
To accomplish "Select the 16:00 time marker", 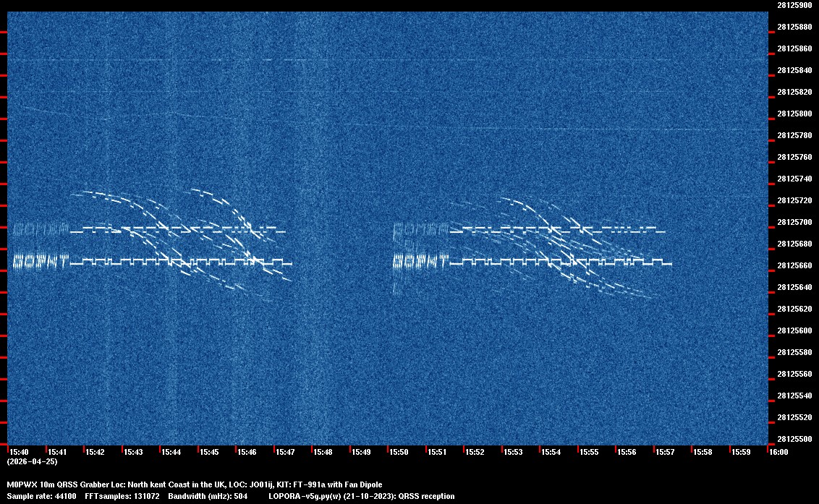I will (778, 452).
